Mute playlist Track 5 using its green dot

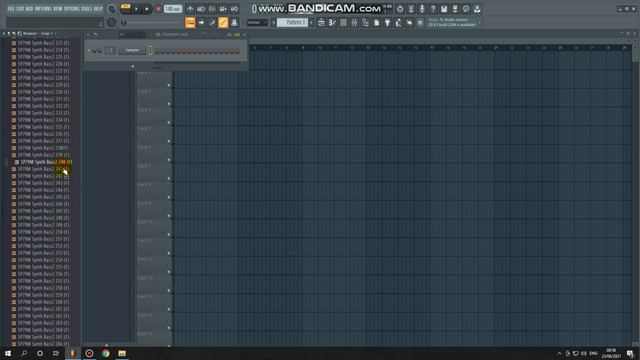[x=169, y=141]
